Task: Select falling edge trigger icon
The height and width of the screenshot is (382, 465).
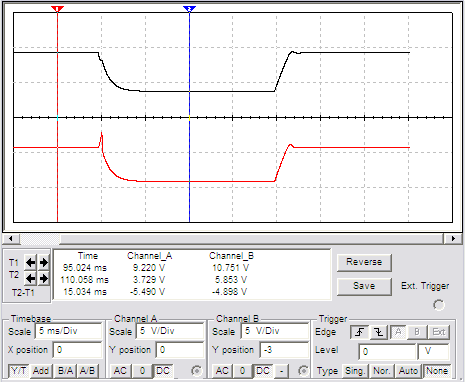Action: tap(379, 332)
